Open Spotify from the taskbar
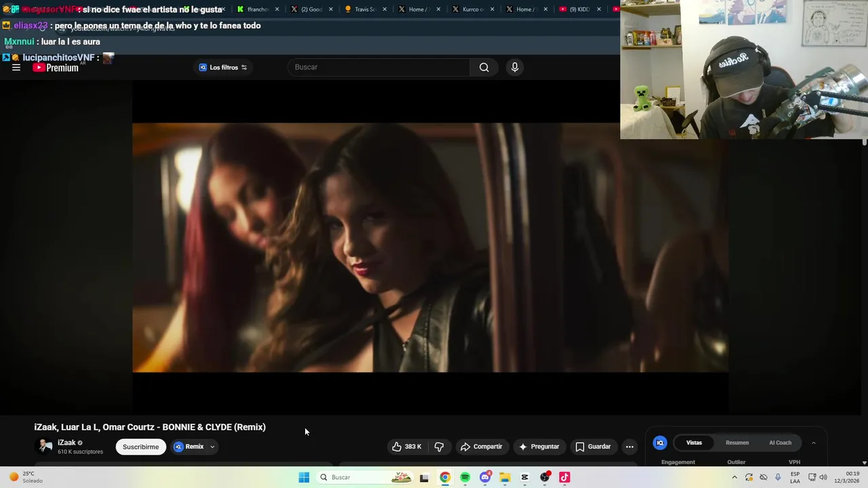Viewport: 868px width, 488px height. coord(465,477)
